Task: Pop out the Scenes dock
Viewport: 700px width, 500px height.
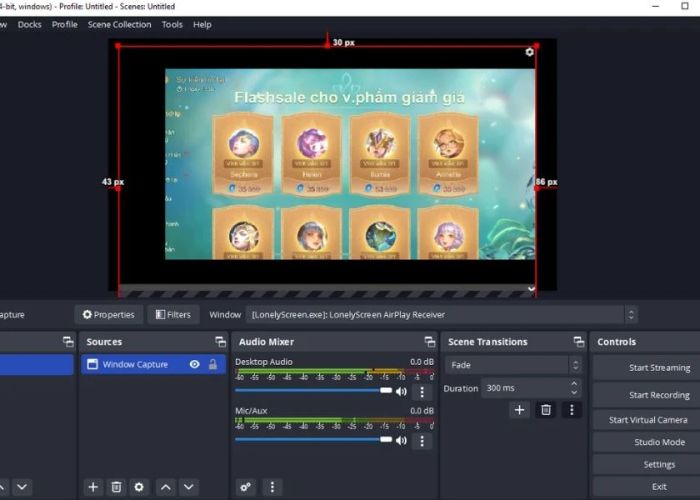Action: click(x=68, y=342)
